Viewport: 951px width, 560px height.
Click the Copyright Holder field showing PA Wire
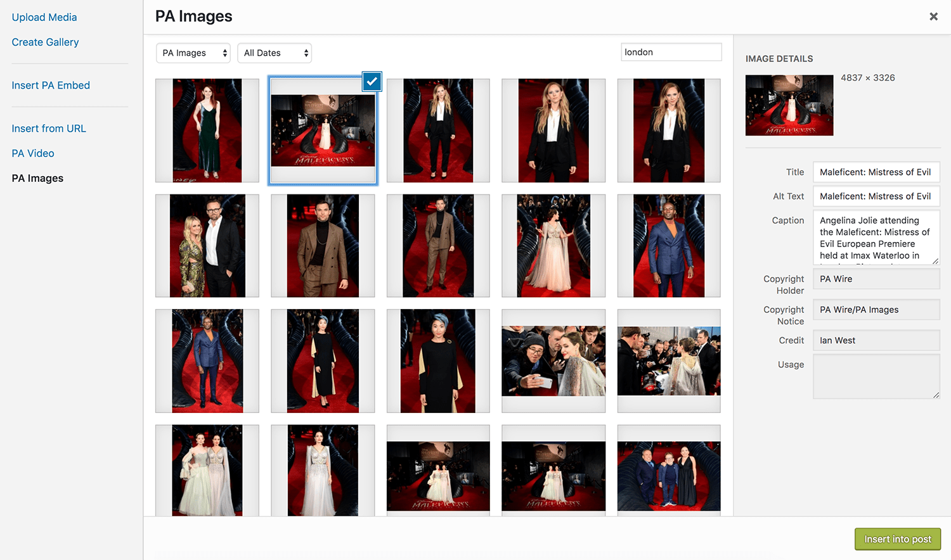pos(876,279)
